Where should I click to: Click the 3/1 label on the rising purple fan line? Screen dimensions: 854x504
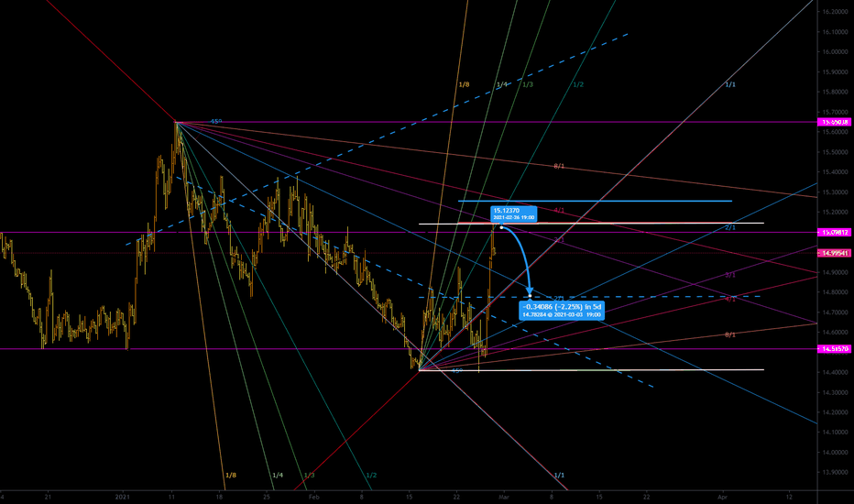[730, 275]
